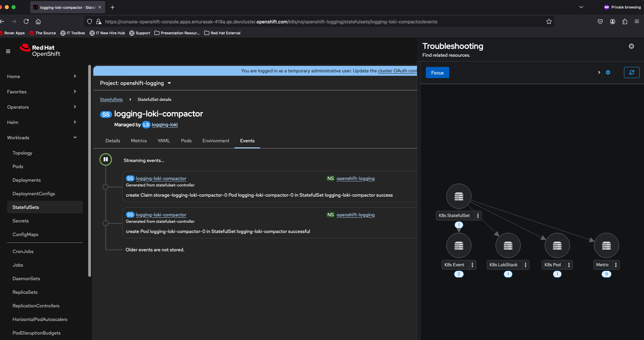Bookmark this page with the star icon
Viewport: 644px width, 340px height.
point(549,21)
